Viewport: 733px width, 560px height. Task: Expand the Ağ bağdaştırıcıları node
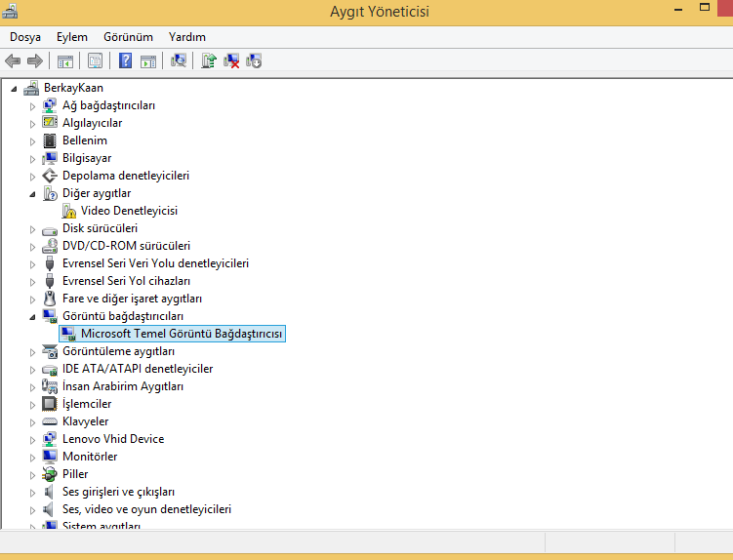pyautogui.click(x=32, y=106)
